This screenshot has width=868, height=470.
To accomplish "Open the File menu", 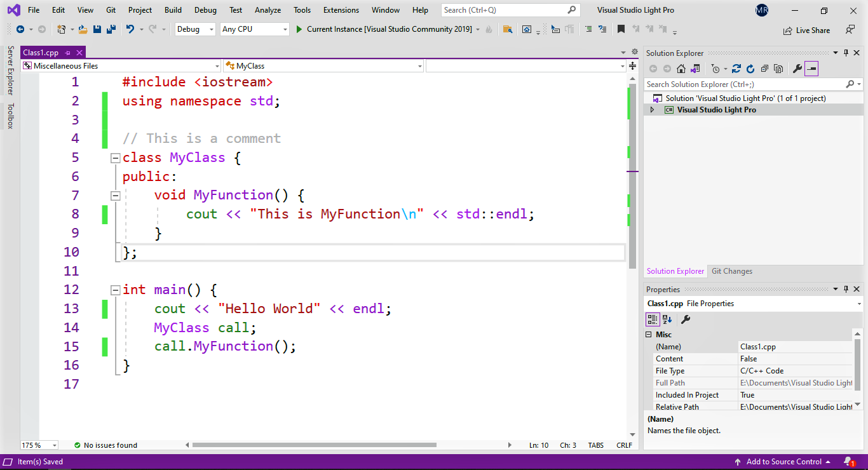I will click(x=34, y=10).
